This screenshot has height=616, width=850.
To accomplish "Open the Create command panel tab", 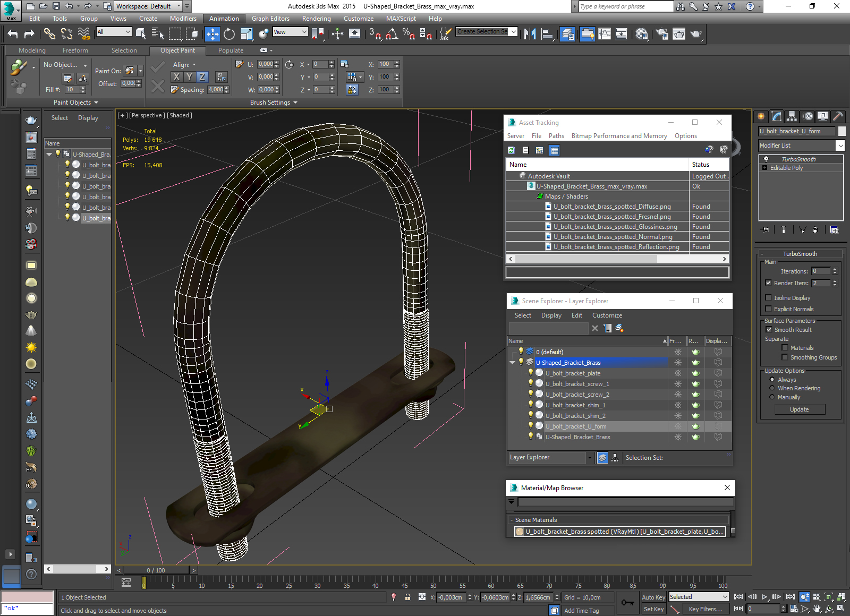I will [x=761, y=116].
